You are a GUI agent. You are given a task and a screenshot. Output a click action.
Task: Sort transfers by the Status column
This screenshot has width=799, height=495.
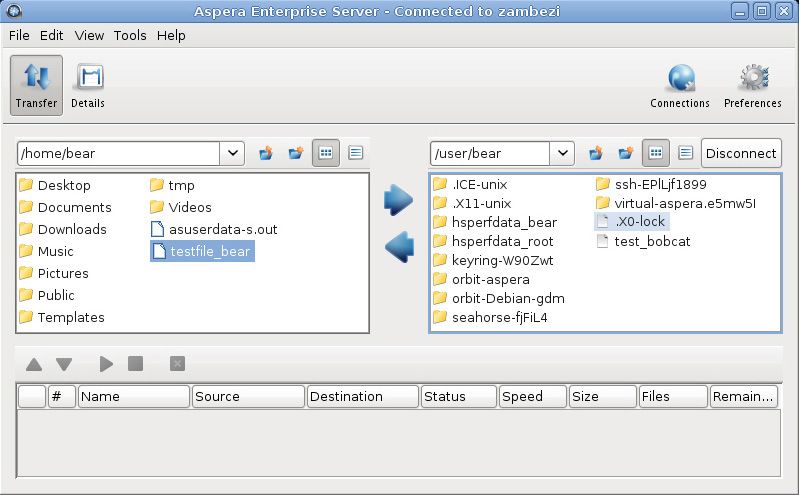click(x=459, y=396)
